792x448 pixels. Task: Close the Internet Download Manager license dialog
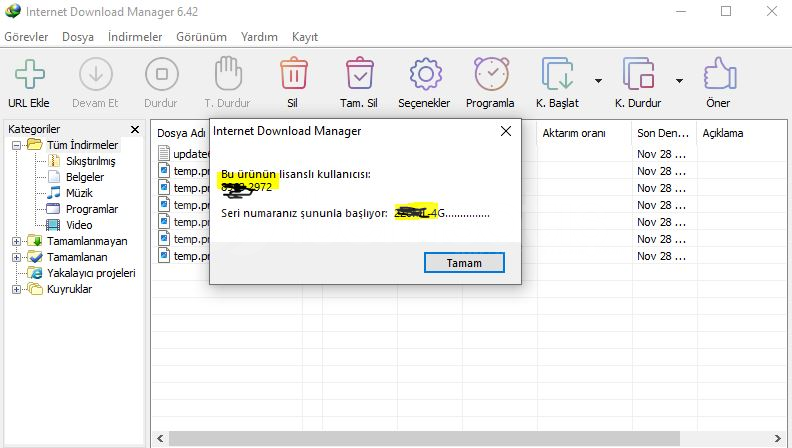506,131
